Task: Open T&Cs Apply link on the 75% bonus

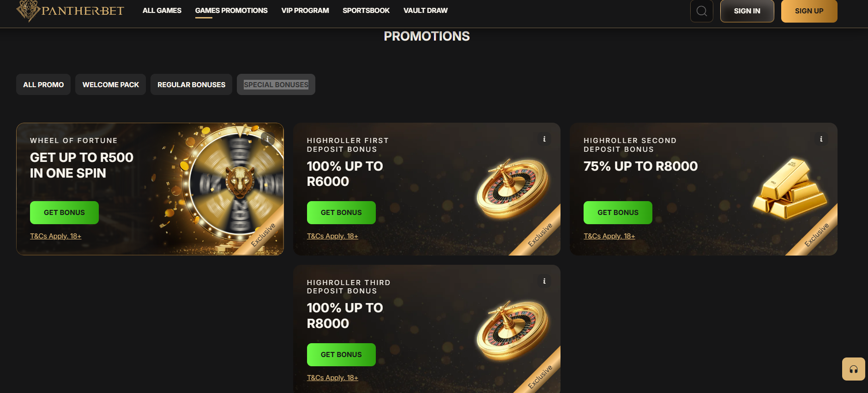Action: click(609, 236)
